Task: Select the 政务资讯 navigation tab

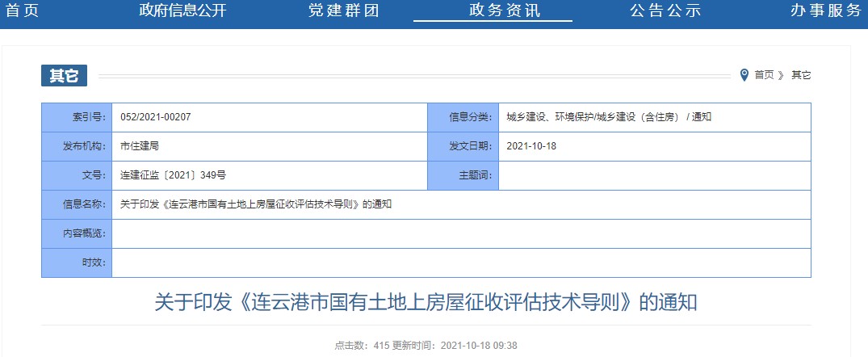Action: point(505,11)
